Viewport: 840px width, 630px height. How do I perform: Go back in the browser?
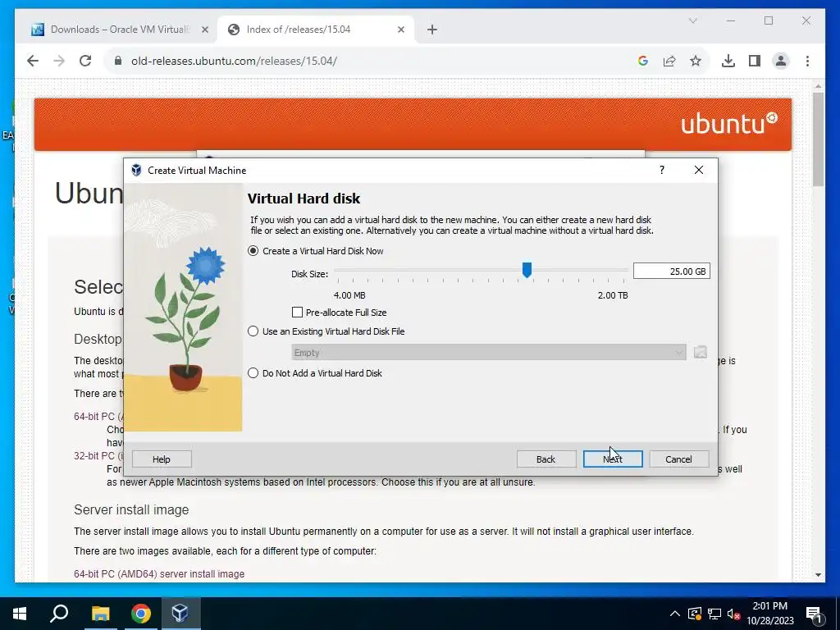coord(33,61)
